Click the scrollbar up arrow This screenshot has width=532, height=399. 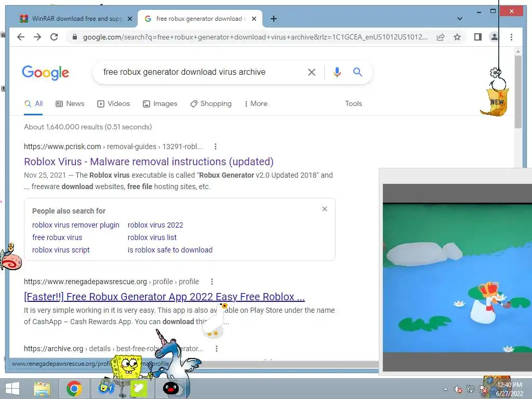tap(518, 51)
